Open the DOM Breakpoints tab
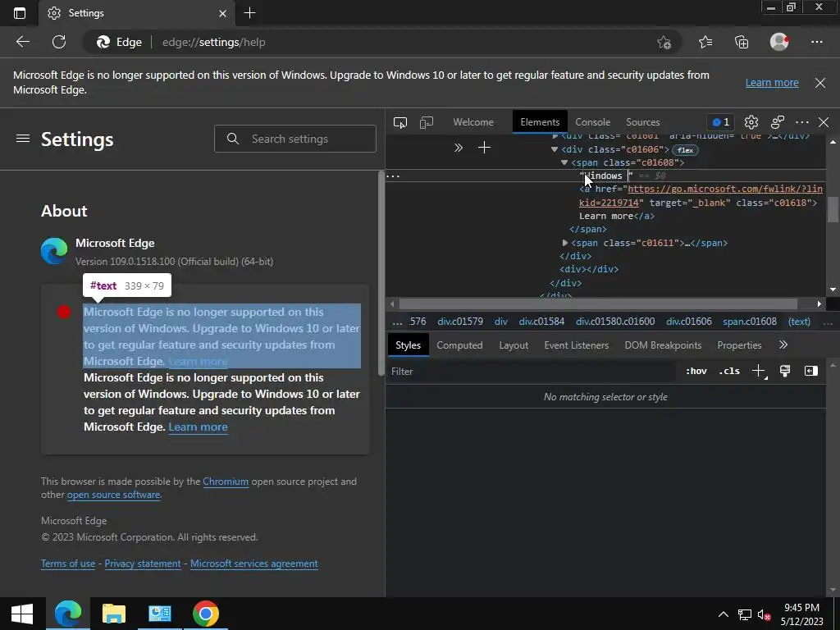The width and height of the screenshot is (840, 630). click(x=663, y=345)
